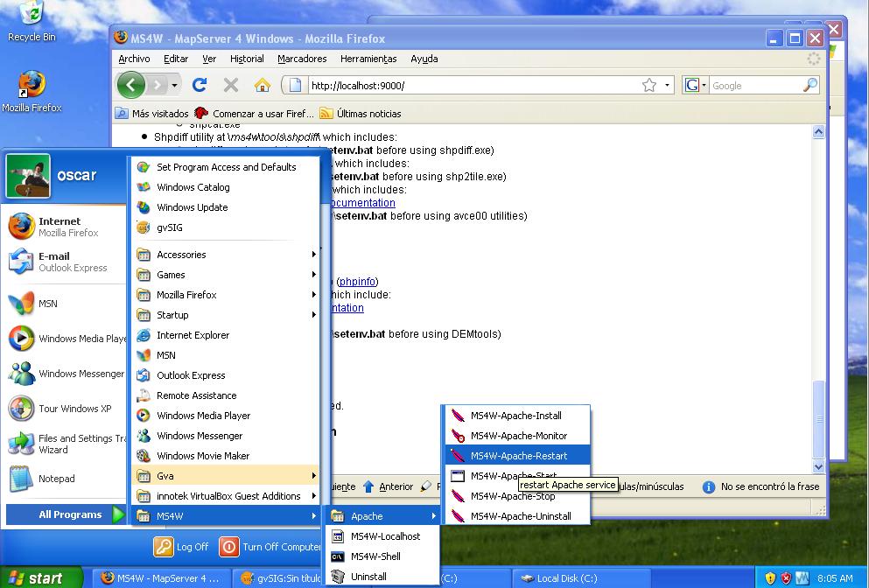Click the page's vertical scrollbar down arrow
The height and width of the screenshot is (588, 869).
point(818,466)
